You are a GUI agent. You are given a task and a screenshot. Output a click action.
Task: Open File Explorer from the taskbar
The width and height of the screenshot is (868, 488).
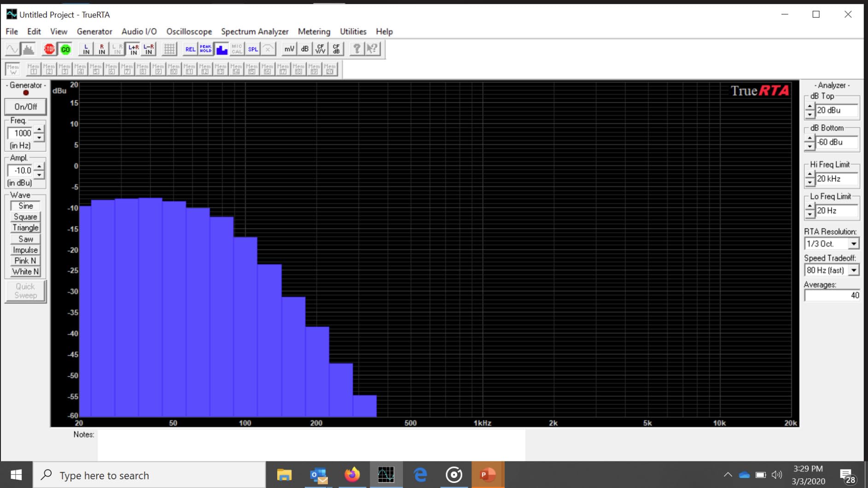tap(284, 475)
